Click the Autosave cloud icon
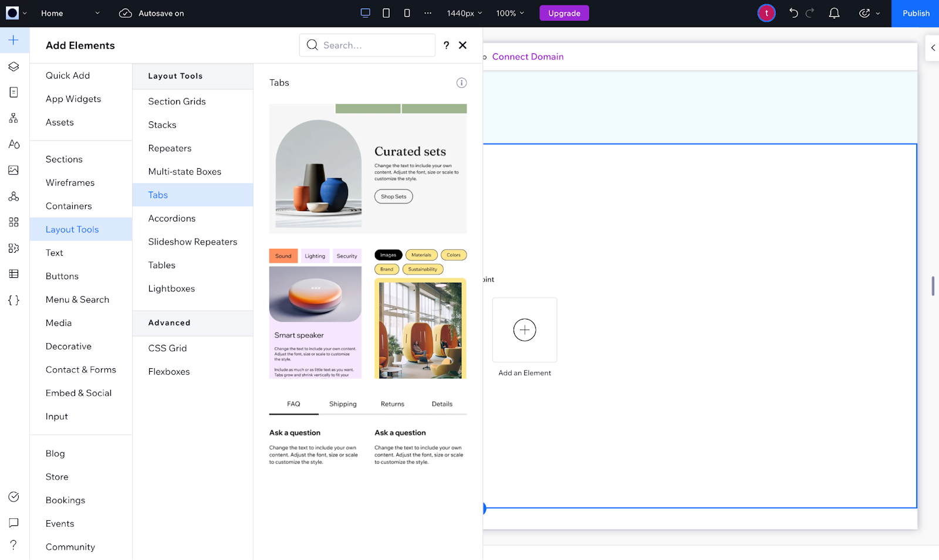The image size is (939, 560). pos(125,13)
